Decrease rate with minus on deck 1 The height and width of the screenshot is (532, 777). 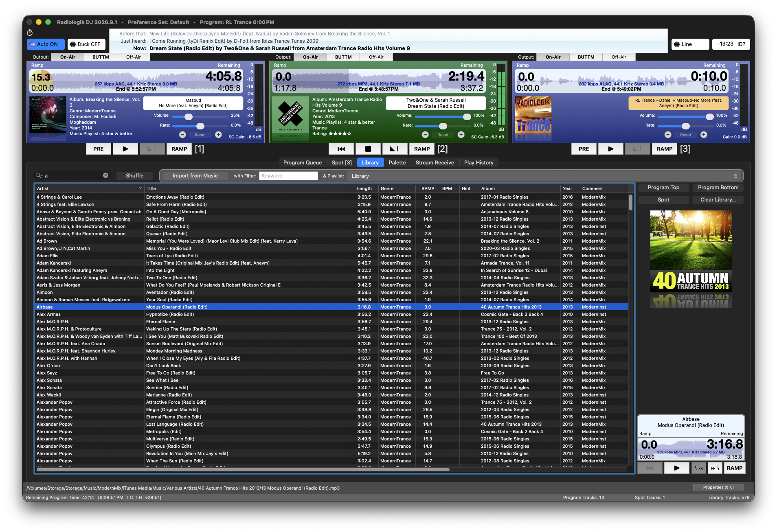[x=182, y=135]
